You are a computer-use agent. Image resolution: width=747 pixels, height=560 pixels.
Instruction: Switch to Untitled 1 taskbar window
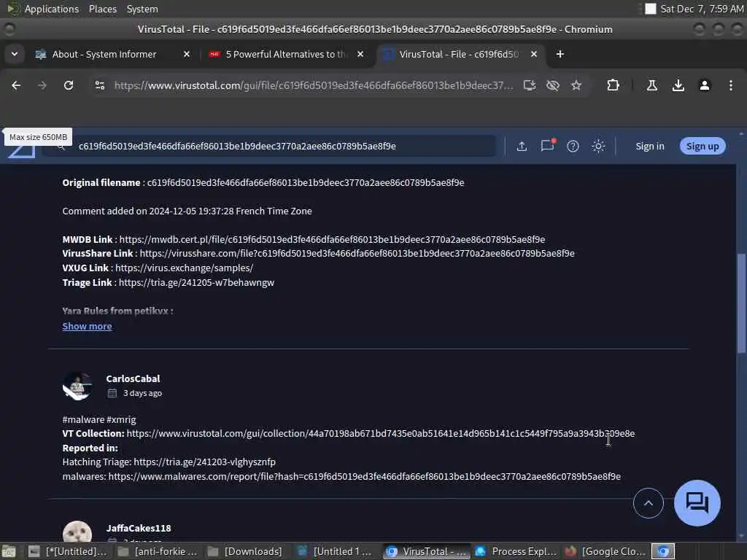click(x=336, y=551)
